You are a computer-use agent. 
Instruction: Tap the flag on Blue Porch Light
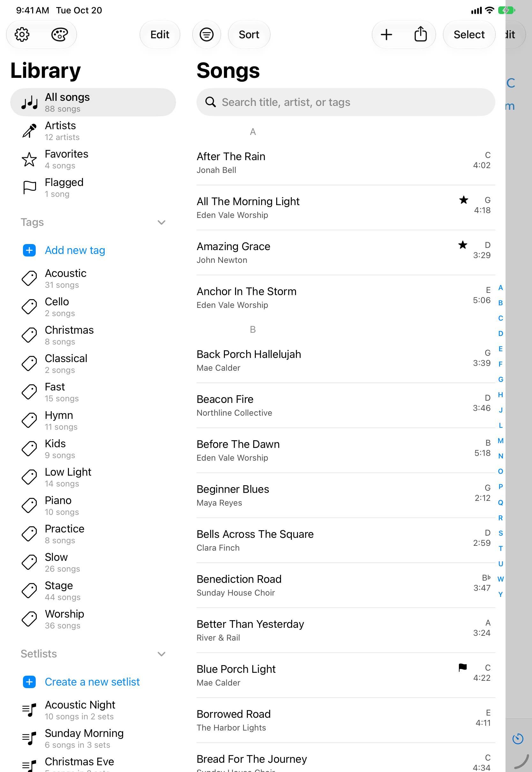[x=463, y=667]
